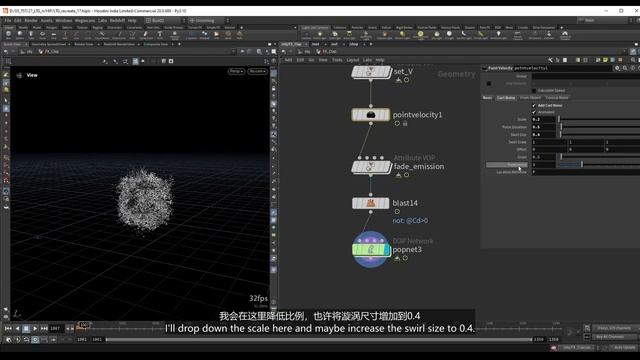Select the File shelf tool
640x360 pixels.
216,35
